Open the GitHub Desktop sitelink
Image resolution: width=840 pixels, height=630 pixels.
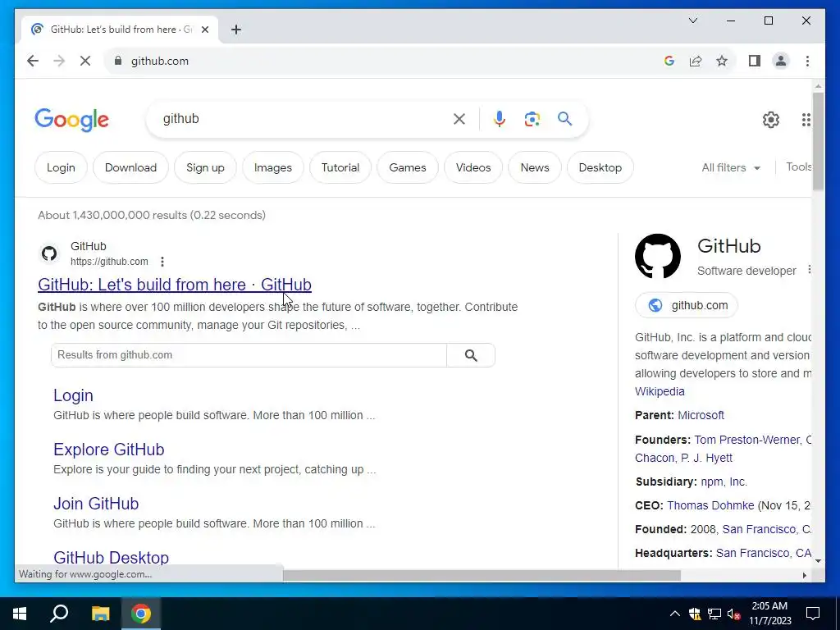(x=111, y=557)
